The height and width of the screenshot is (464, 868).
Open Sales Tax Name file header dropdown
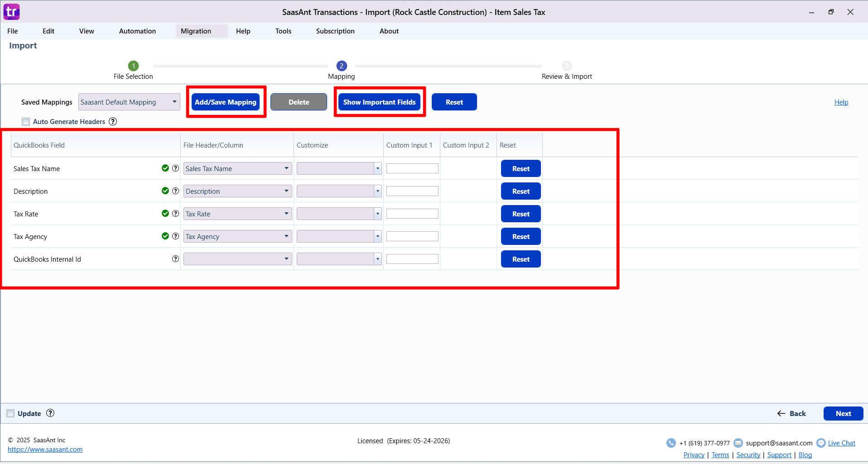point(237,168)
